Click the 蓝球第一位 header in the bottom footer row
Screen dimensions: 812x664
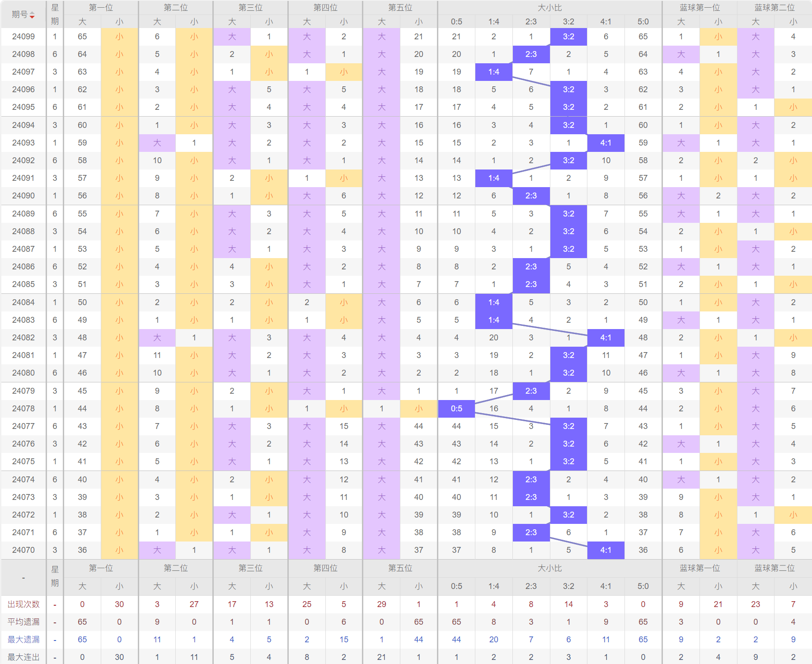pos(699,568)
